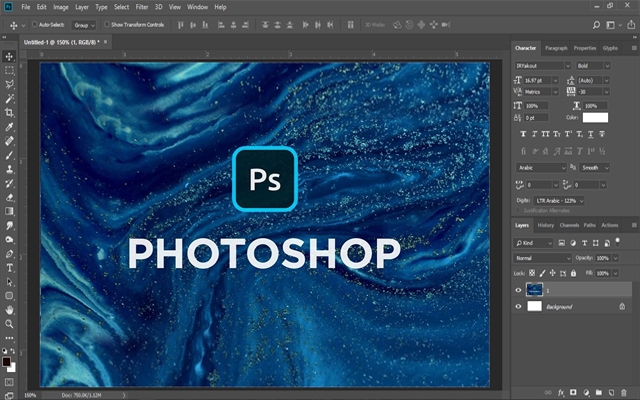Hide layer 1 using its eye icon
This screenshot has height=400, width=640.
point(518,290)
